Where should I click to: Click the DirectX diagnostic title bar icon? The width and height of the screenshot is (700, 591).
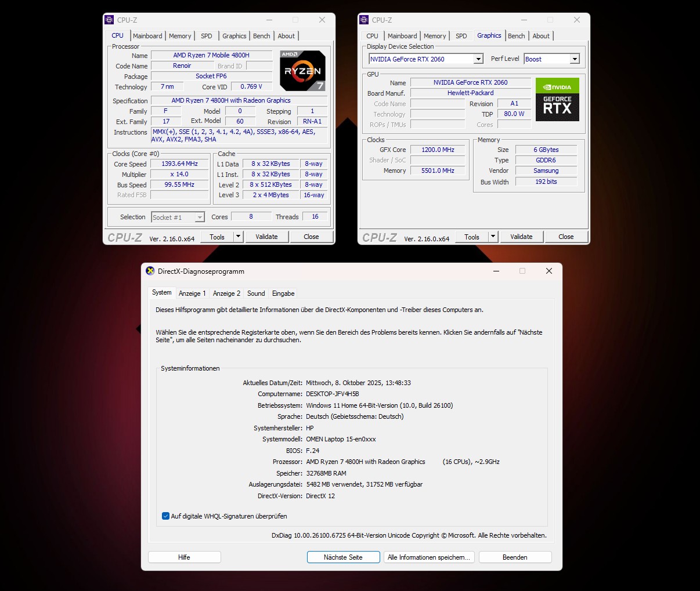(x=150, y=271)
